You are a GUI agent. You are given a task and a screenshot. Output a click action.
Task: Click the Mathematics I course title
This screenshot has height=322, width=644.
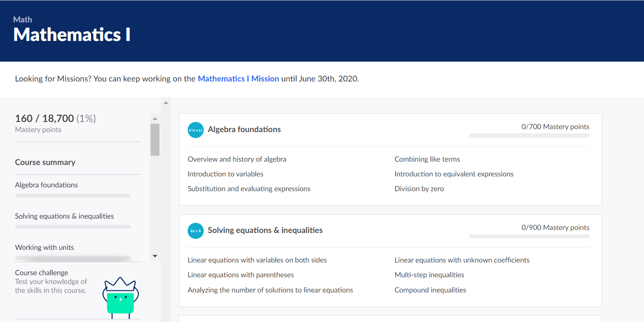click(71, 35)
